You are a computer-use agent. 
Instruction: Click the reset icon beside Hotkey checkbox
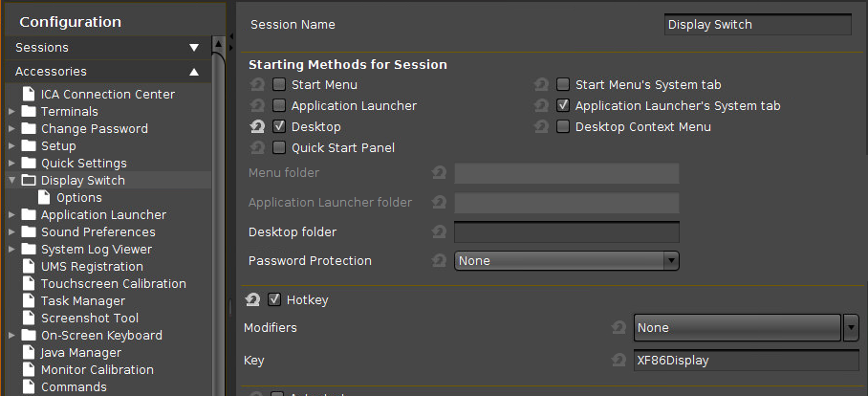click(252, 300)
